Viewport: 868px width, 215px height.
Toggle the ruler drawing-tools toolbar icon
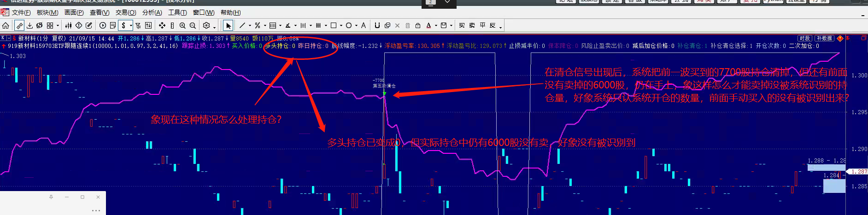tap(19, 25)
